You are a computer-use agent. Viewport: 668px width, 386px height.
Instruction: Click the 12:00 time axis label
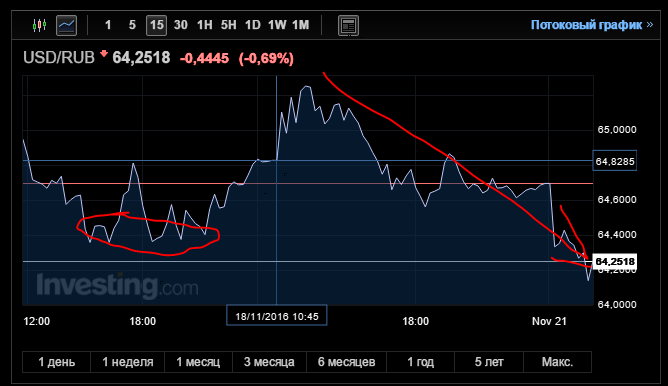(x=37, y=321)
